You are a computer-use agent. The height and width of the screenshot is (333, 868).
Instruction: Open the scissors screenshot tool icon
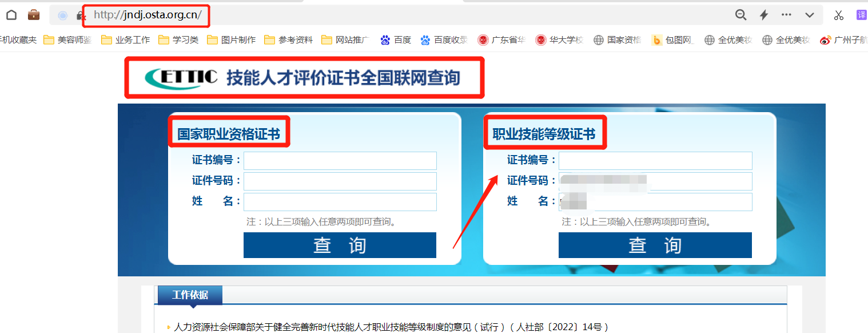tap(838, 15)
